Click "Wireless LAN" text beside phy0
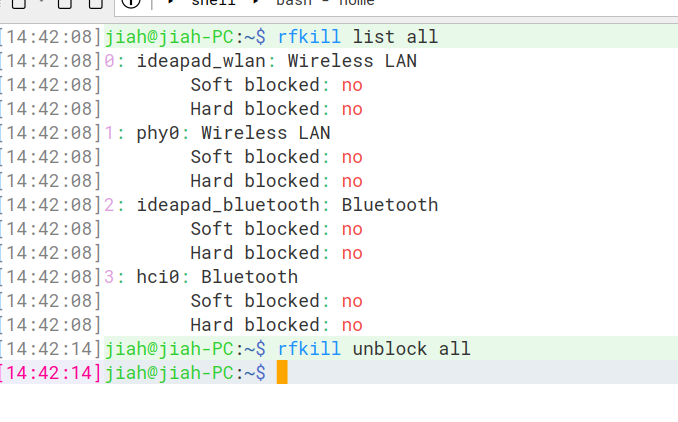 (x=265, y=133)
